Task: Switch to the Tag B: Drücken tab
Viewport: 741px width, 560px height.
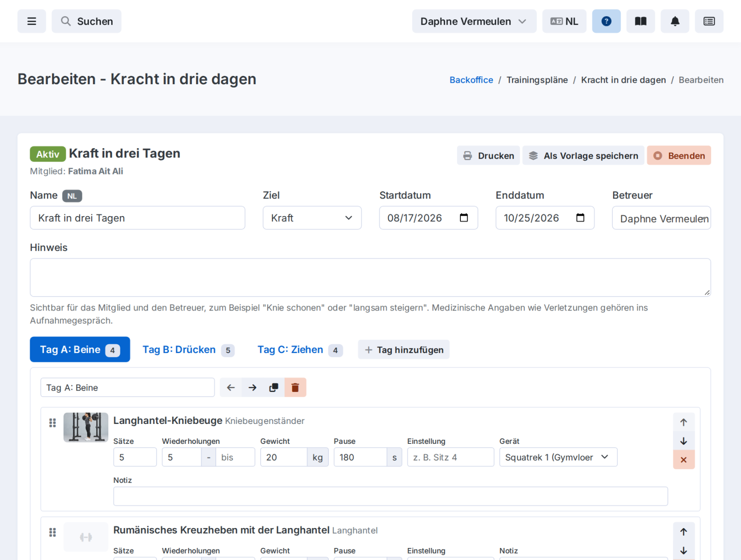Action: 188,349
